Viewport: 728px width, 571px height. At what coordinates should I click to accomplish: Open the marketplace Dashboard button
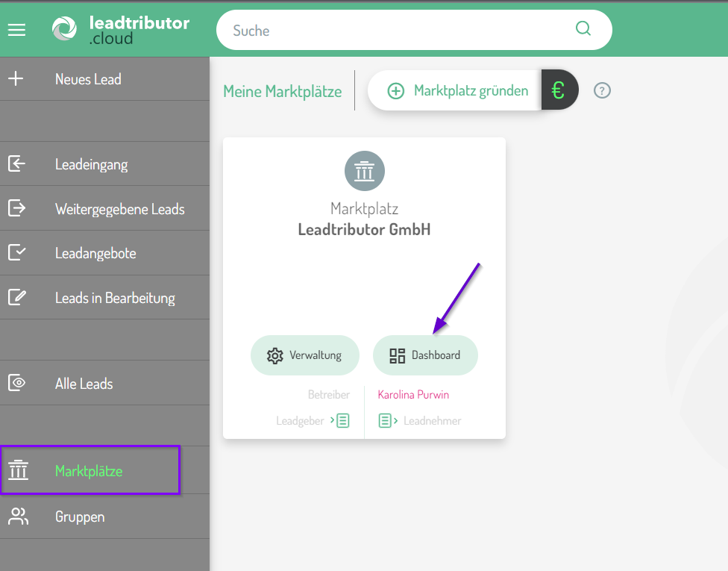point(425,355)
